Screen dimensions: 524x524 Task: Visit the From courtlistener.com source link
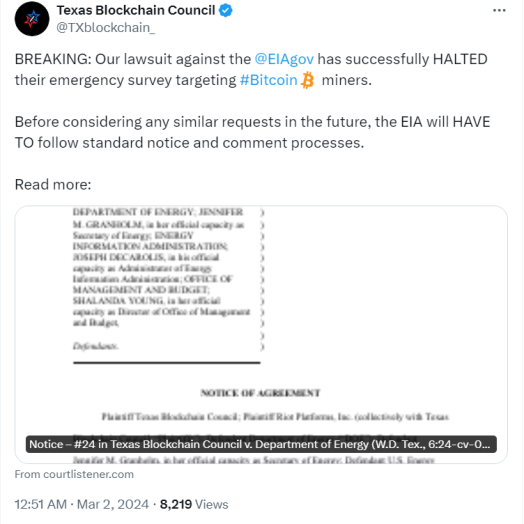pos(74,474)
